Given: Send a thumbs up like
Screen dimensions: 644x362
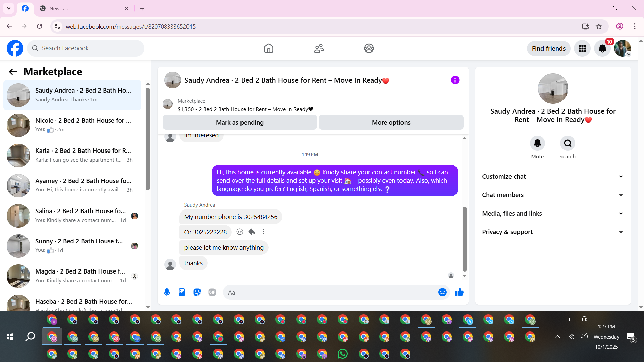Looking at the screenshot, I should coord(459,292).
